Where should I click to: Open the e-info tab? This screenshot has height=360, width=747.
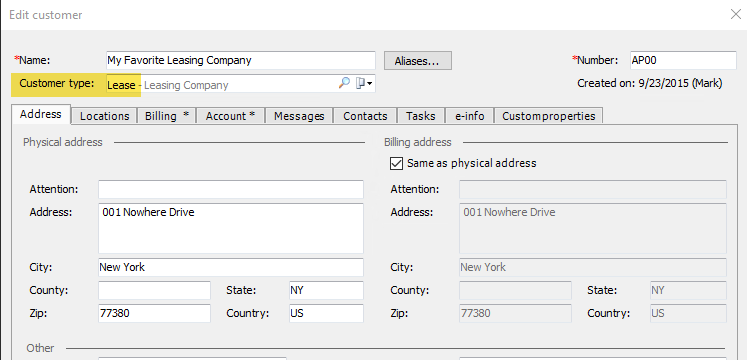pos(469,116)
